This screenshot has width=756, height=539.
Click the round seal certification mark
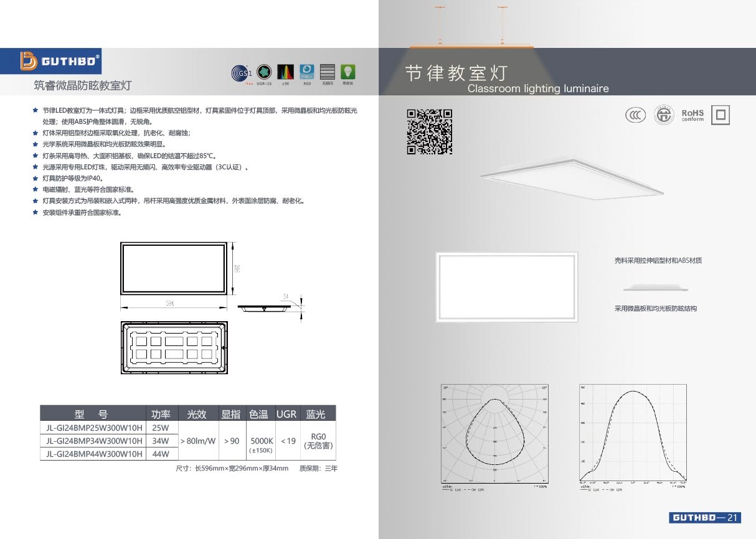tap(664, 115)
